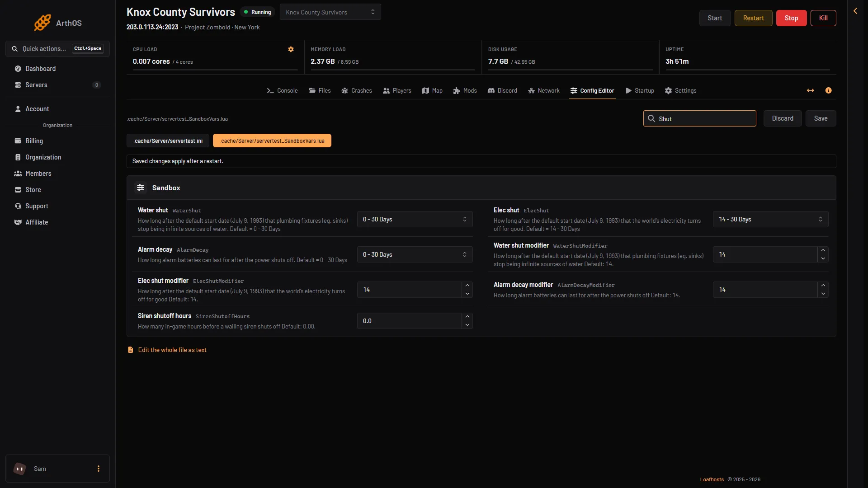This screenshot has height=488, width=868.
Task: Switch to the Files tab
Action: tap(320, 91)
